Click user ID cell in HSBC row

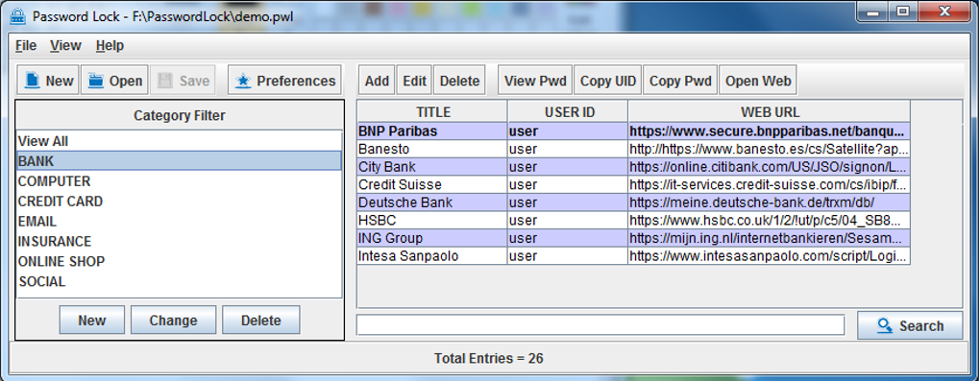click(x=568, y=221)
